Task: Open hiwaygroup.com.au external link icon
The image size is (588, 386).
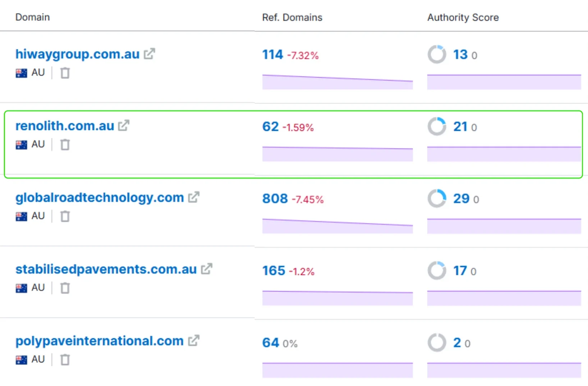Action: pyautogui.click(x=150, y=54)
